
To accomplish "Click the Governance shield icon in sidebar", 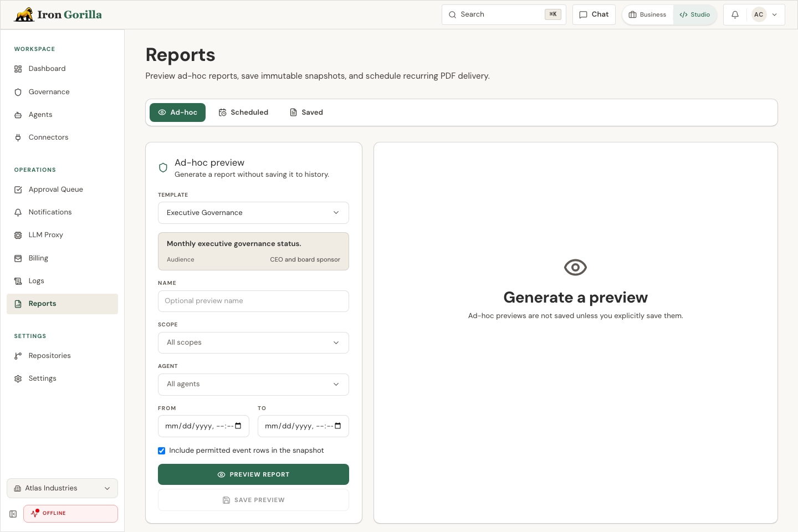I will click(18, 92).
